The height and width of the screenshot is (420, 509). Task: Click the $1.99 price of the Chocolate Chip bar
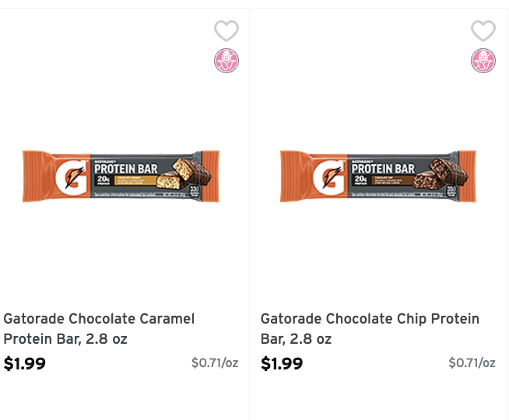point(282,363)
